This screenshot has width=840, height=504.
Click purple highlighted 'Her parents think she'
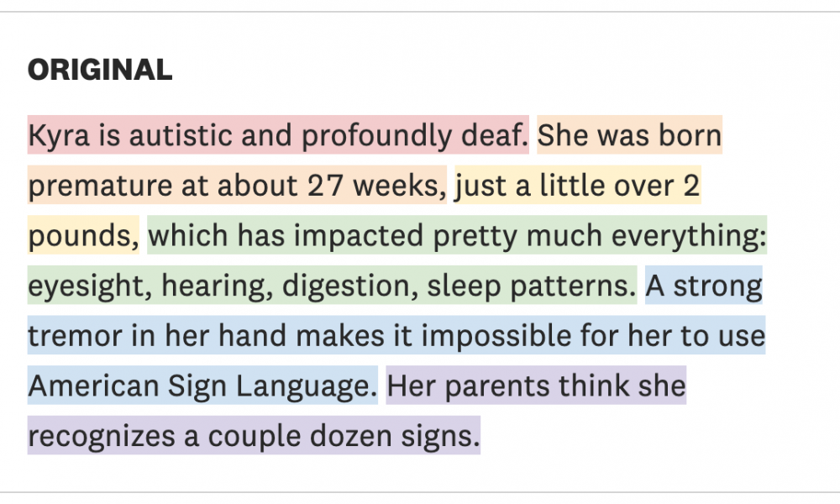[536, 386]
